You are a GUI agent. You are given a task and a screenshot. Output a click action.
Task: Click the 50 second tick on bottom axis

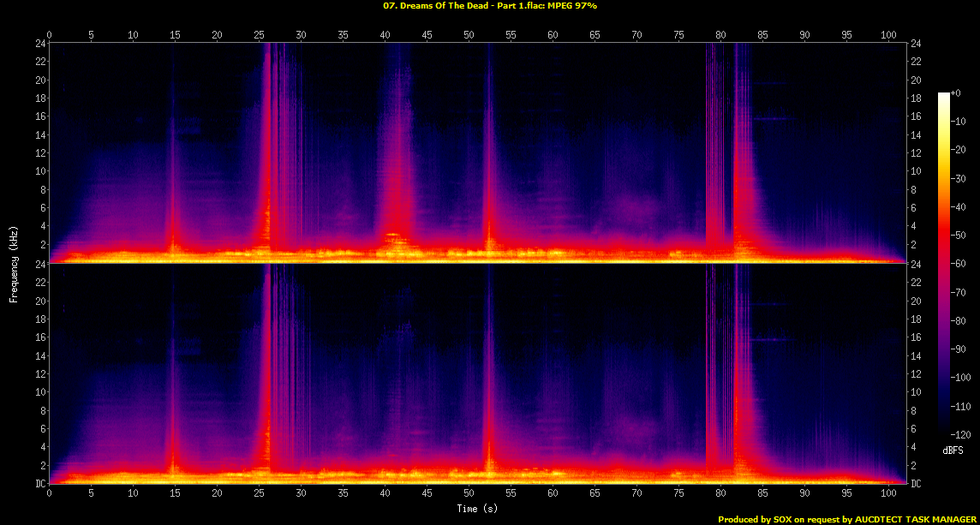point(469,493)
